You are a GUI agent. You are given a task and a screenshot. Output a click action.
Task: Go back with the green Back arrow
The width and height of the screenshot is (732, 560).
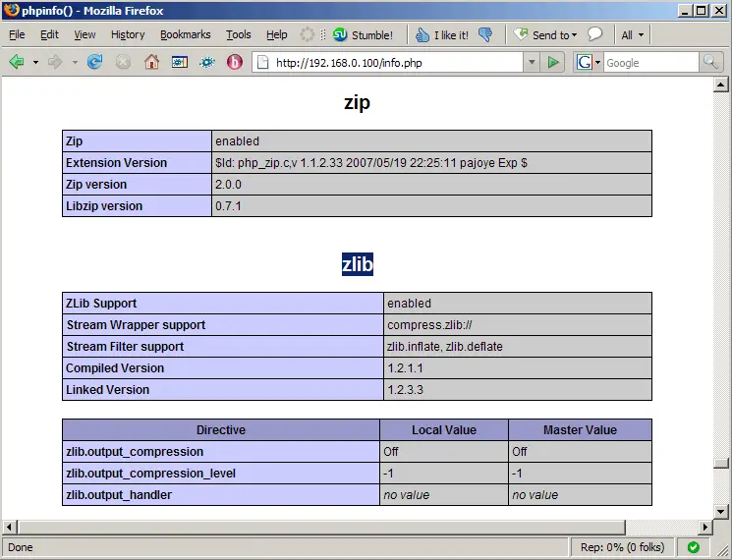[17, 62]
